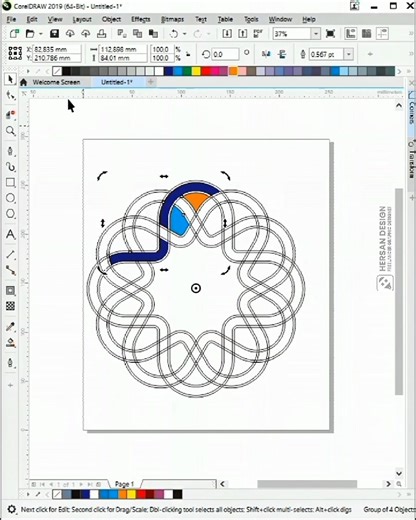The image size is (416, 520).
Task: Click the Import icon
Action: pyautogui.click(x=227, y=34)
